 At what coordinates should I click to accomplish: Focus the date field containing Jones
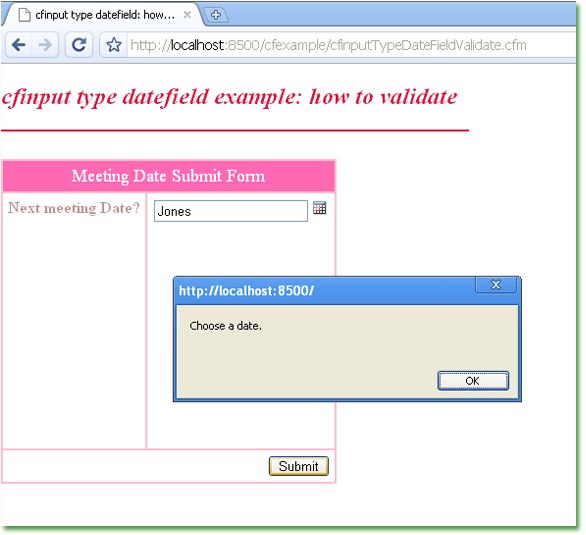click(x=231, y=211)
